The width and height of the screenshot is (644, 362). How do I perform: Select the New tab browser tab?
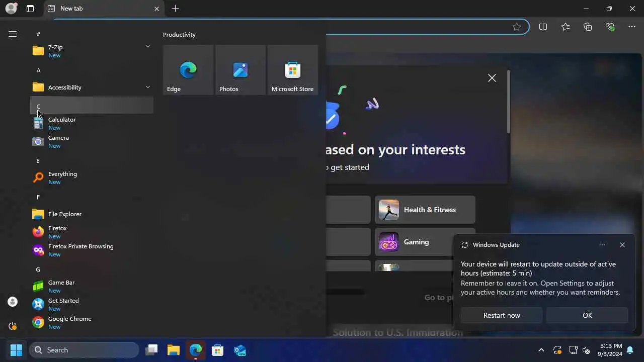point(104,9)
